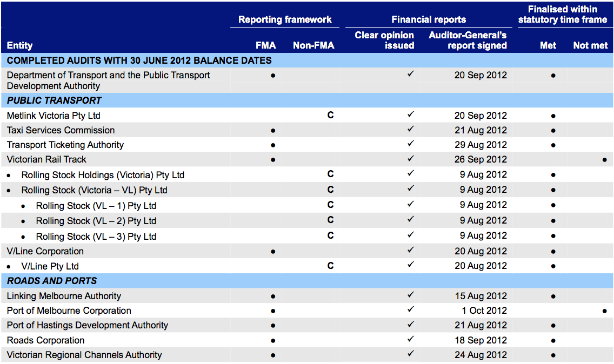Click the "Metlink Victoria Pty Ltd" entity name
614x364 pixels.
(54, 116)
